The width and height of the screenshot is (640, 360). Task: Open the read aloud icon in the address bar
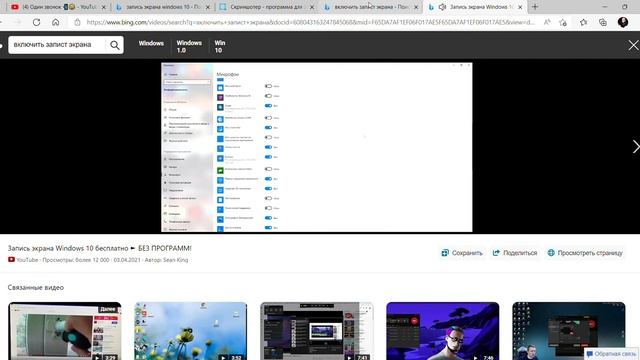click(547, 22)
